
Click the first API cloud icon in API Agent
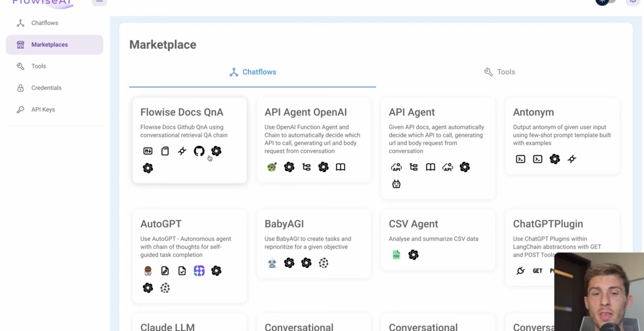tap(396, 167)
